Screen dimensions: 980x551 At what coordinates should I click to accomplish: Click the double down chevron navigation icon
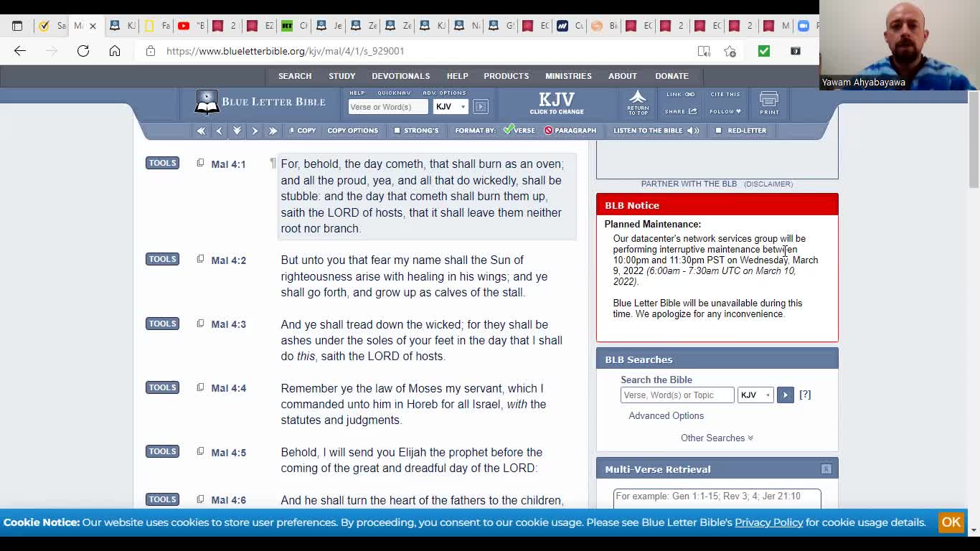click(237, 131)
